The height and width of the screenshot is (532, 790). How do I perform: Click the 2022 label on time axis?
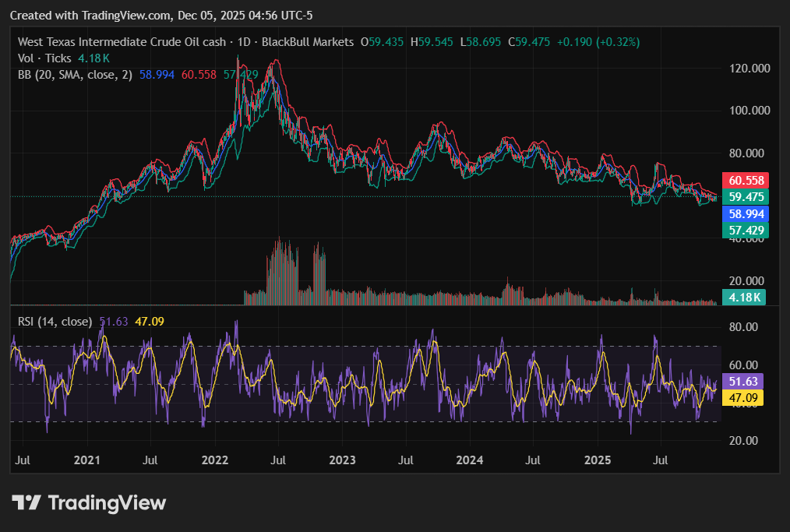214,460
